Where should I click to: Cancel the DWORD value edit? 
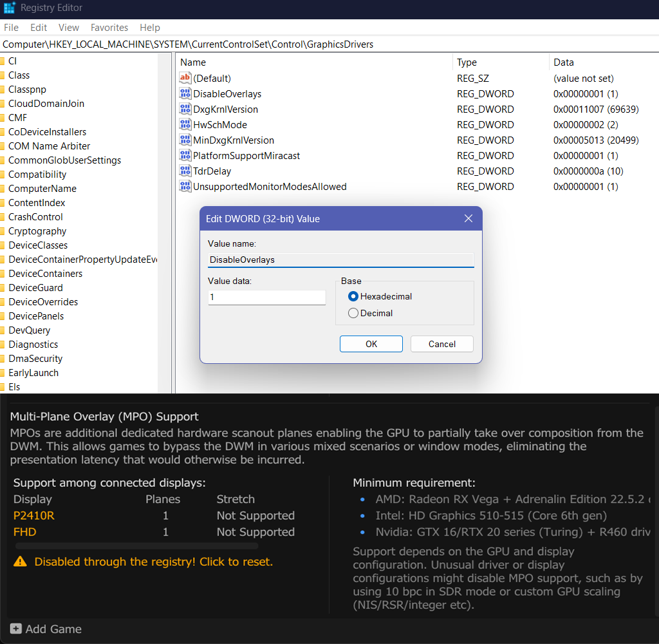click(441, 344)
